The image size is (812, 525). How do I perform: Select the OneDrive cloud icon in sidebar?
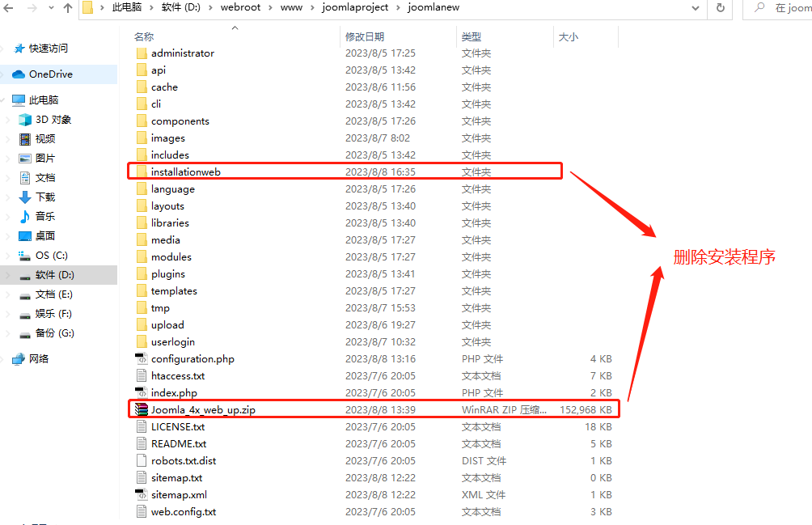tap(19, 74)
